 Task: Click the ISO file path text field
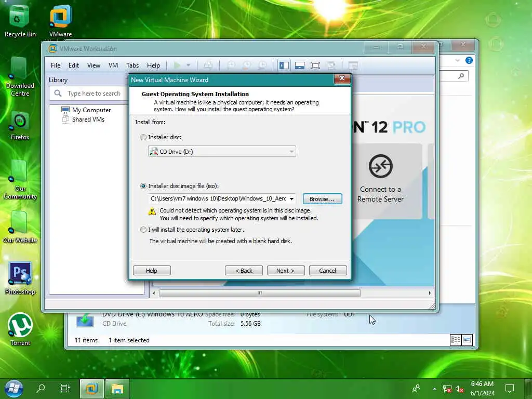click(x=218, y=199)
